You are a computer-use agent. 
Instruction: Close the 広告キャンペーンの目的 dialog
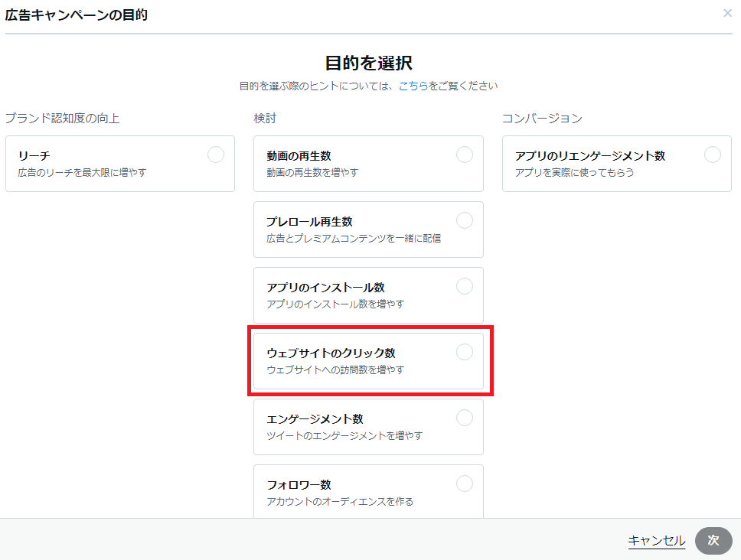click(x=727, y=13)
